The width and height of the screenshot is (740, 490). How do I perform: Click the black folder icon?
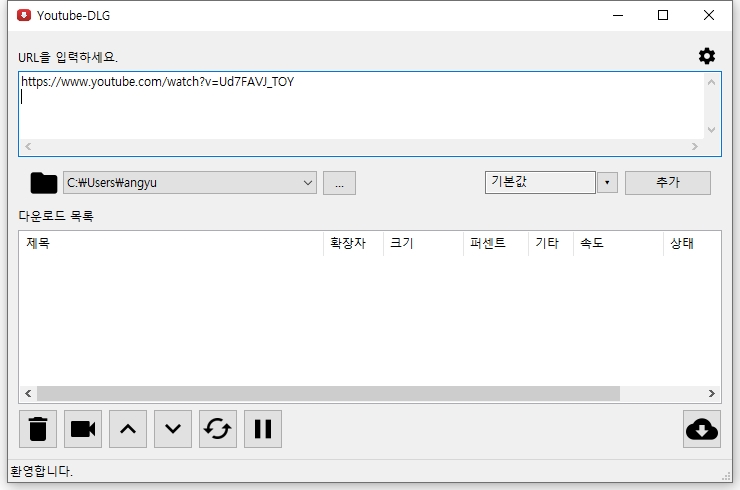(x=43, y=183)
